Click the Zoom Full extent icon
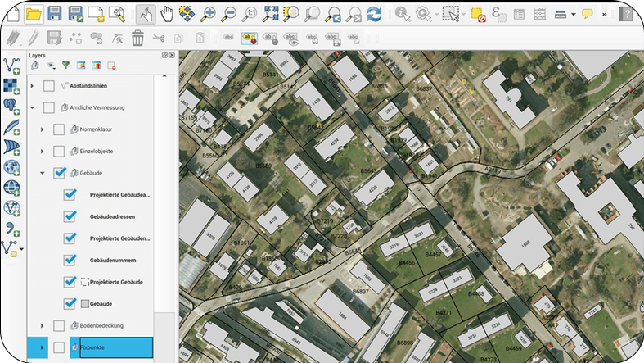Viewport: 644px width, 363px height. pos(271,14)
